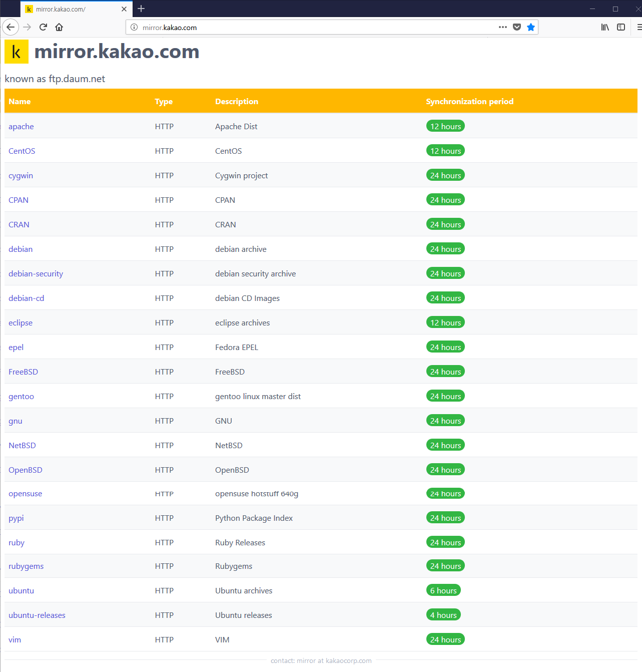Click the 'known as ftp.daum.net' subtitle
The image size is (642, 672).
point(55,79)
